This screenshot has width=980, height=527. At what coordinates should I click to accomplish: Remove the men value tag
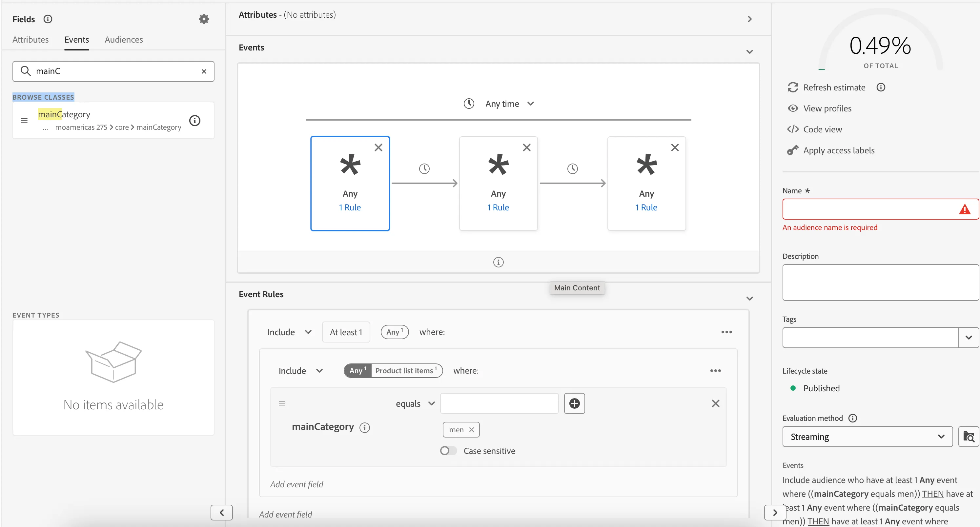471,430
